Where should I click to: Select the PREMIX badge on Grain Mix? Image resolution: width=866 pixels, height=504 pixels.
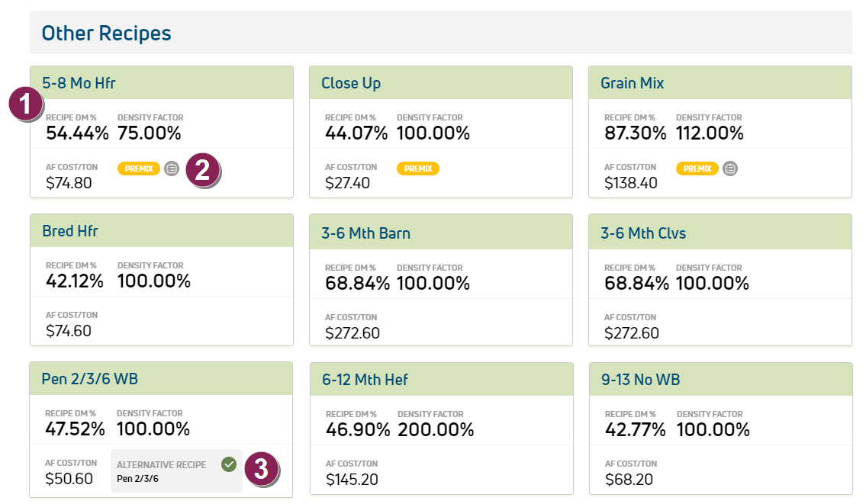pos(697,169)
